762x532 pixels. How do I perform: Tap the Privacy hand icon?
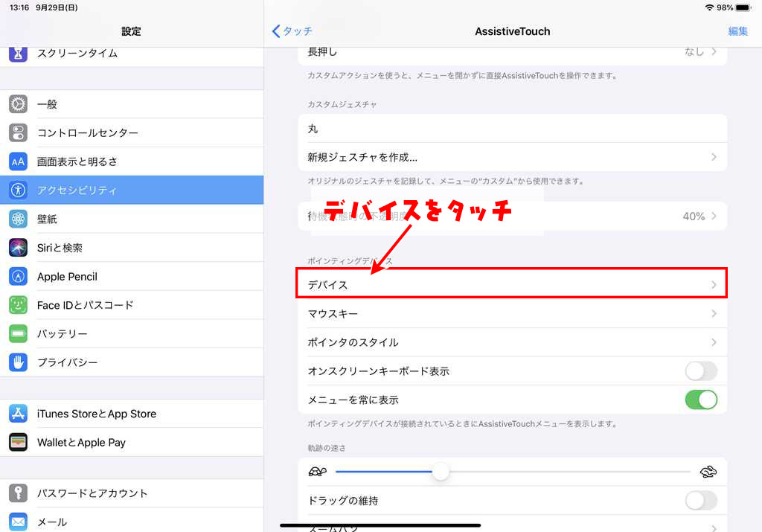coord(18,362)
